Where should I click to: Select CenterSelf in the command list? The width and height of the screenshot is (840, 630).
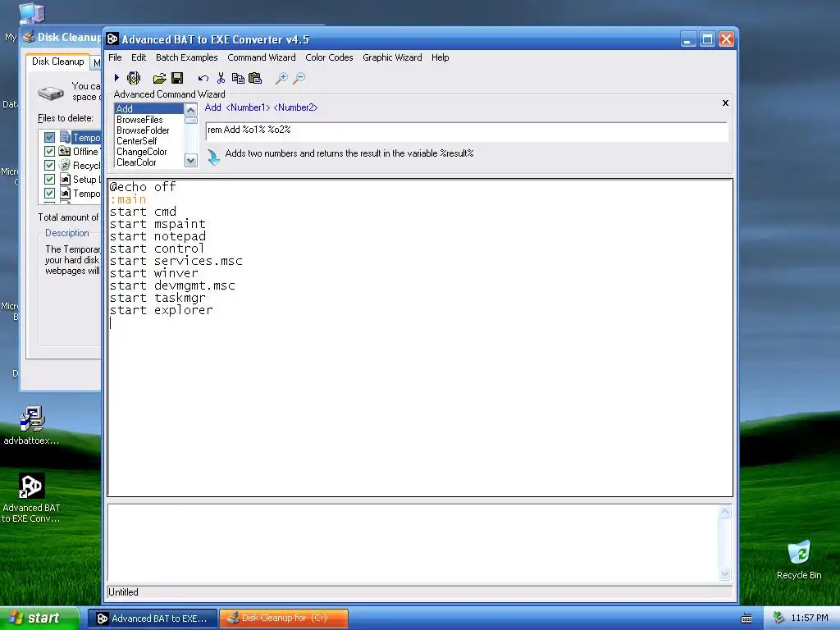pos(149,141)
